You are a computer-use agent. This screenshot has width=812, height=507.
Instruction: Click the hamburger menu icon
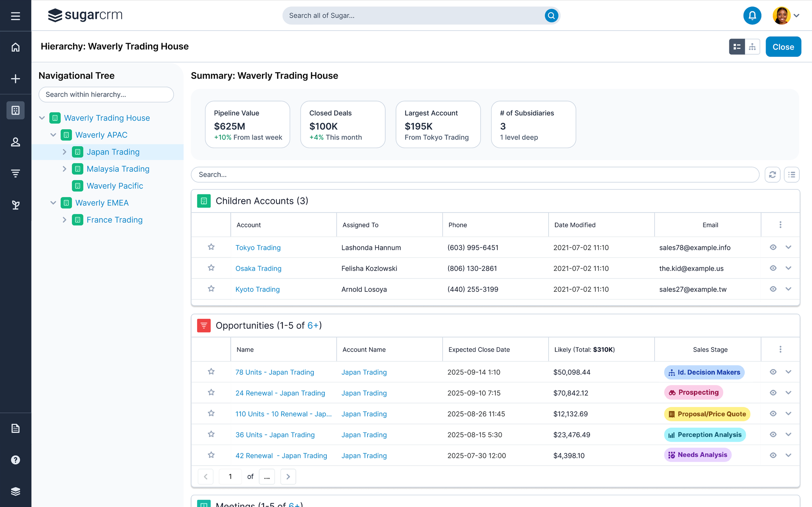pos(16,16)
